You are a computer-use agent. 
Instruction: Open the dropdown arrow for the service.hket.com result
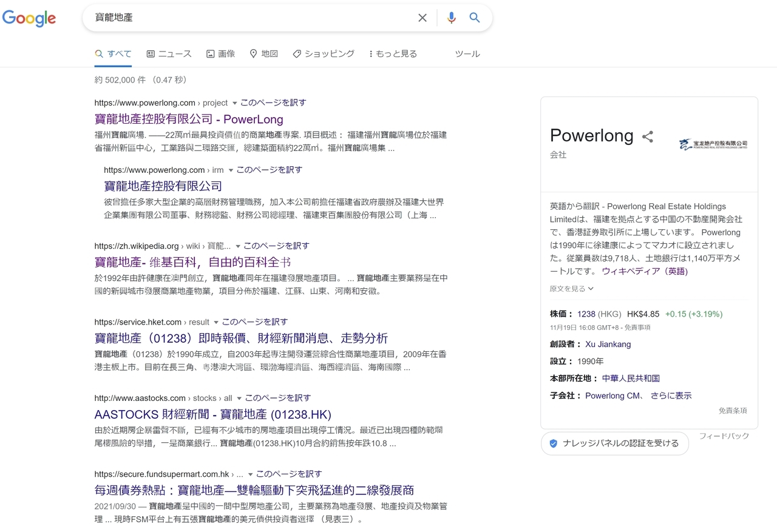pyautogui.click(x=216, y=322)
